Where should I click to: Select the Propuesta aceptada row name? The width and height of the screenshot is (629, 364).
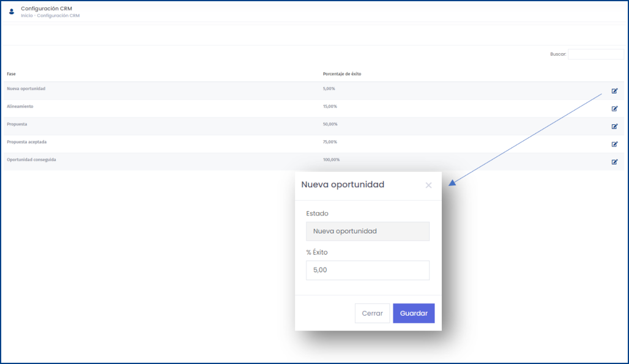coord(26,142)
